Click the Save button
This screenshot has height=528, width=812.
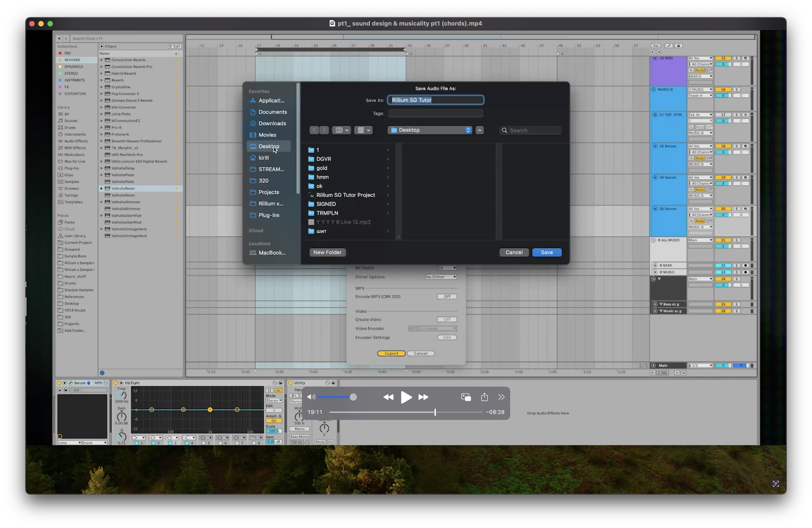[547, 252]
